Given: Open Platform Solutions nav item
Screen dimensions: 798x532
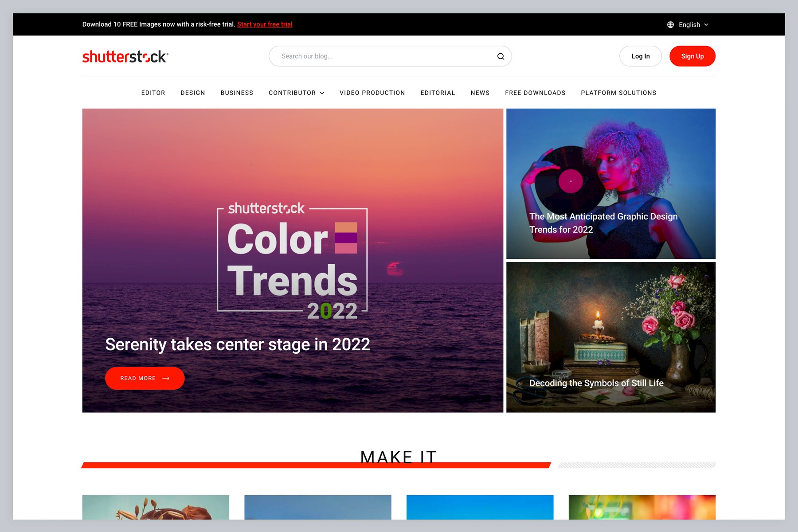Looking at the screenshot, I should click(618, 93).
